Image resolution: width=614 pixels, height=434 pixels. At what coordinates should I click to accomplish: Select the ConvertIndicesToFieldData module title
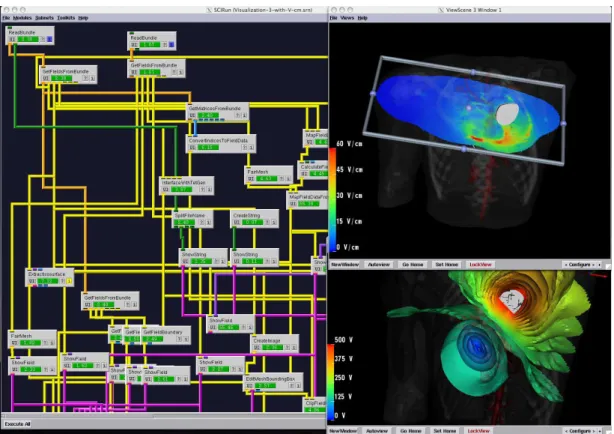click(218, 140)
